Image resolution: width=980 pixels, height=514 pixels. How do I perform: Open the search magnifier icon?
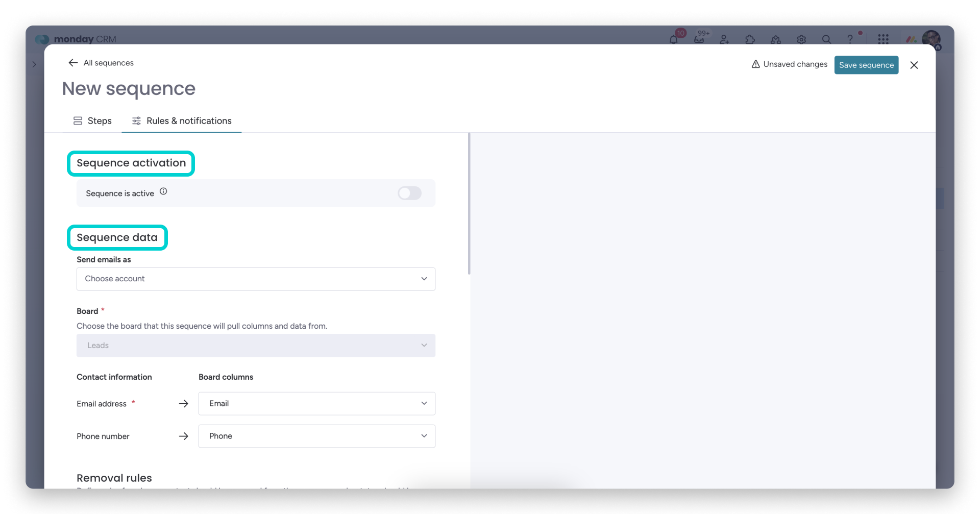(826, 39)
